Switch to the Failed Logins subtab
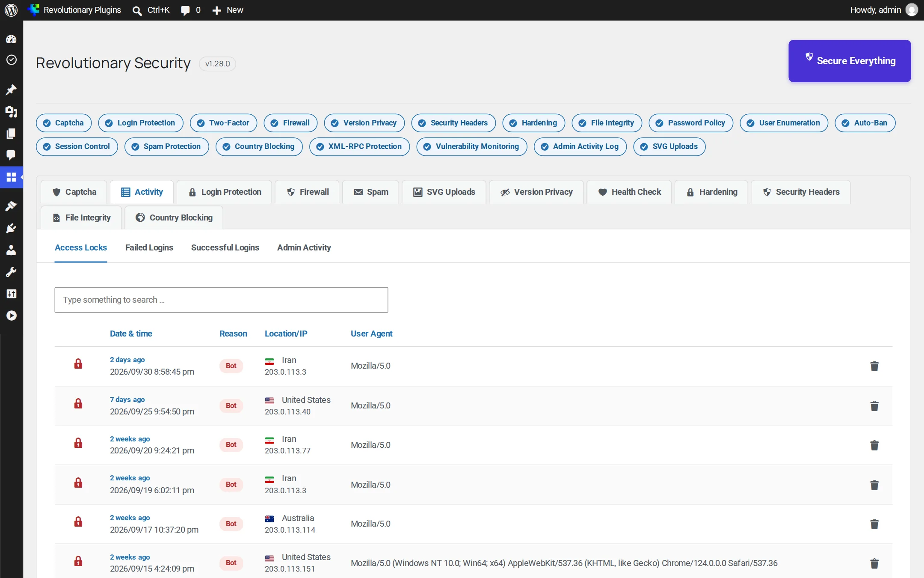 [x=149, y=247]
